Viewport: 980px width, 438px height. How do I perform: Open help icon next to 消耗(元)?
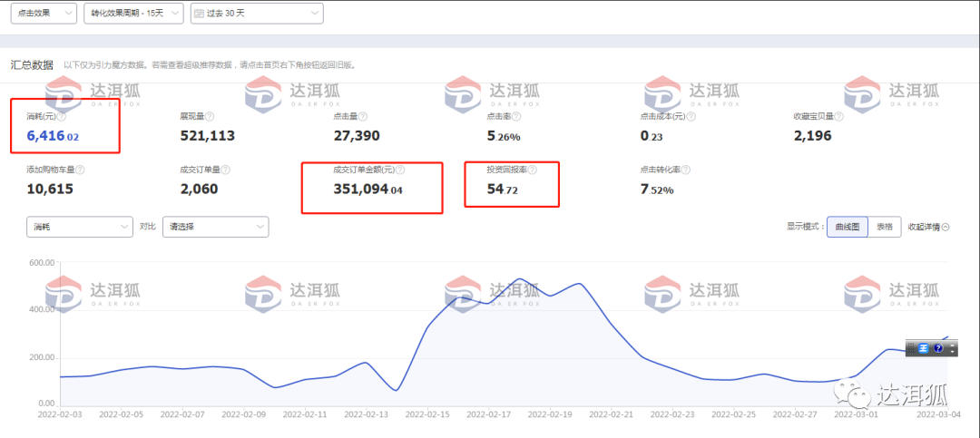[x=62, y=117]
